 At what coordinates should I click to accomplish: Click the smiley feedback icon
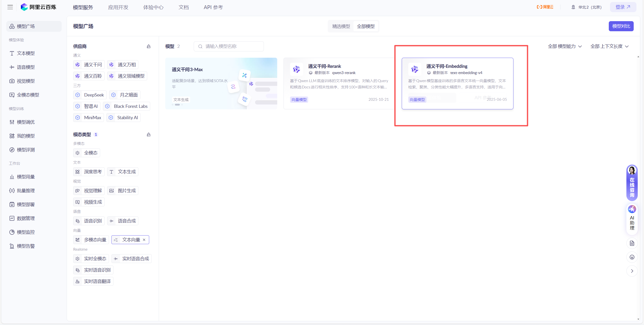[632, 257]
